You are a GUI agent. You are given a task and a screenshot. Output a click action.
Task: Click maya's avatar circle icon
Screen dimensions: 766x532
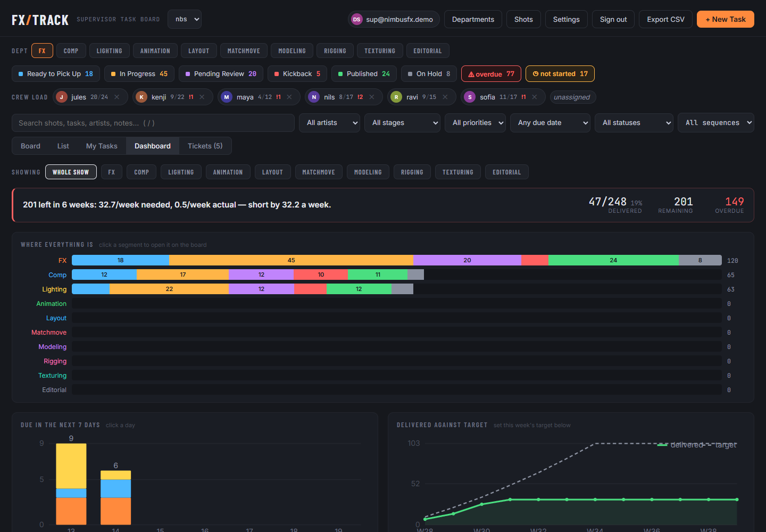pos(227,97)
